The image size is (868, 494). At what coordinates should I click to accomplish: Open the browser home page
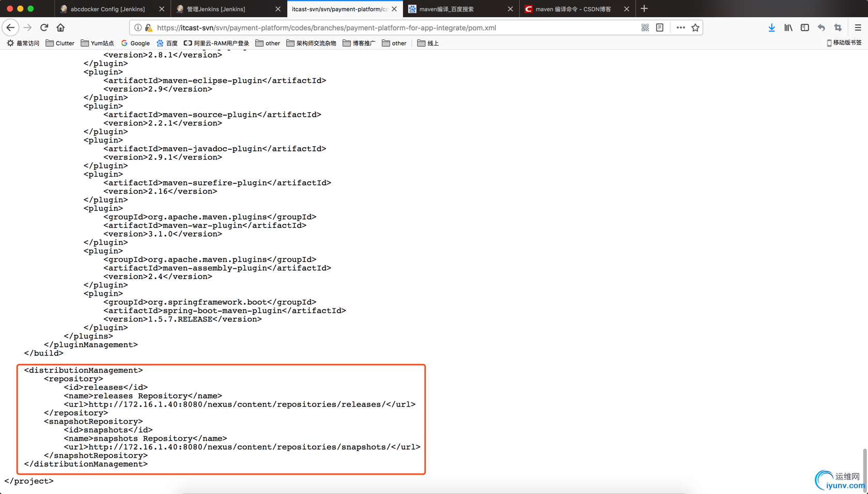point(60,27)
